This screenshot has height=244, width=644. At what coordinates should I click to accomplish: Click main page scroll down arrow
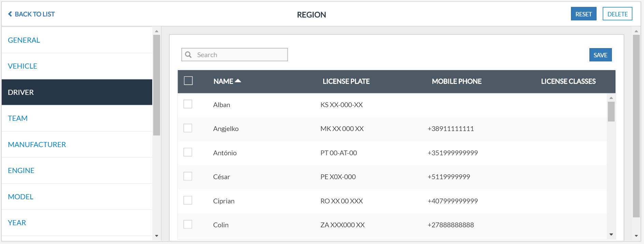pos(636,236)
